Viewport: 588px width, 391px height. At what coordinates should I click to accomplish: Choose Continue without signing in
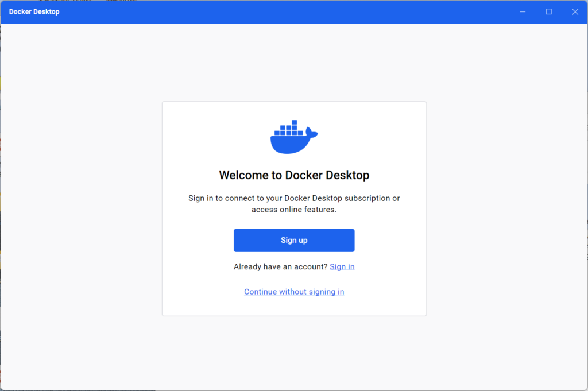pos(294,292)
